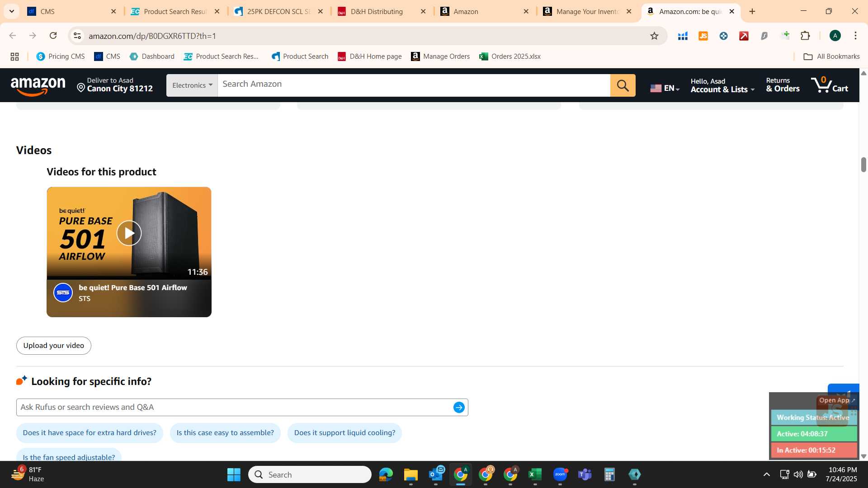868x488 pixels.
Task: Expand the Electronics search category dropdown
Action: coord(192,85)
